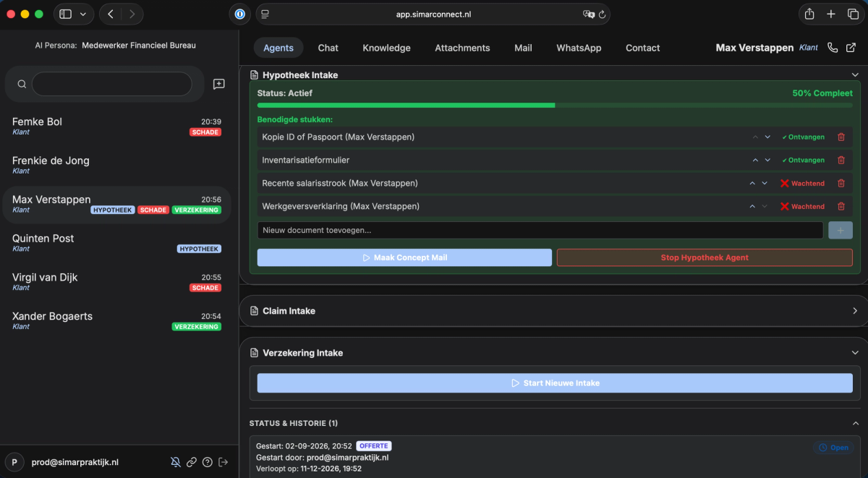Click Start Nieuwe Intake button
Viewport: 868px width, 478px height.
click(555, 383)
